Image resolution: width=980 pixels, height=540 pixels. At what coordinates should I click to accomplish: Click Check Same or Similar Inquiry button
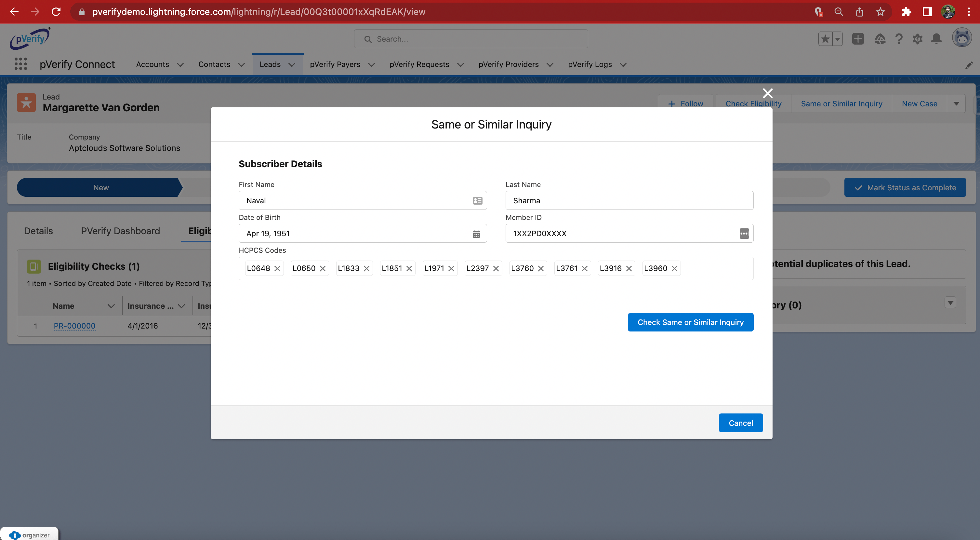690,322
